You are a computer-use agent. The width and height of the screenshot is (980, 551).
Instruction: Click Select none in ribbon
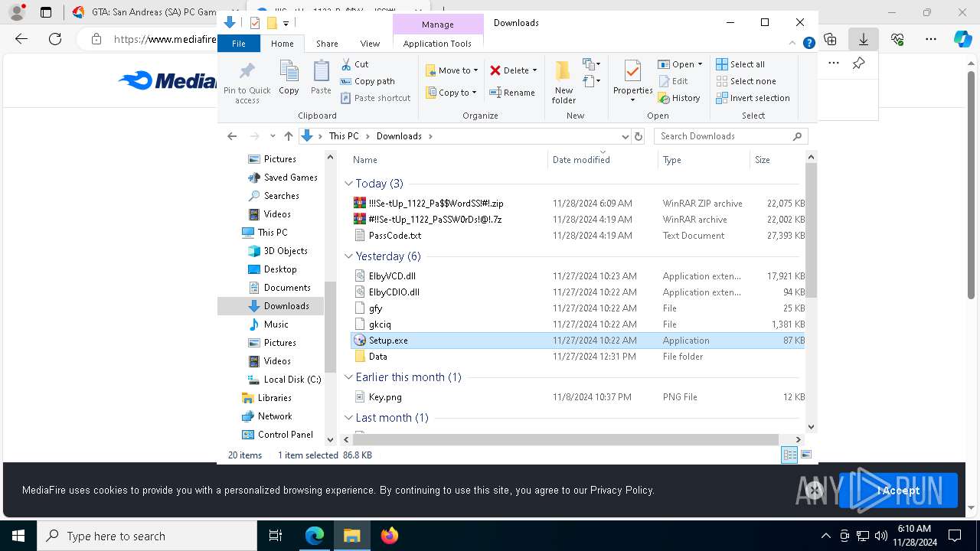[x=746, y=81]
